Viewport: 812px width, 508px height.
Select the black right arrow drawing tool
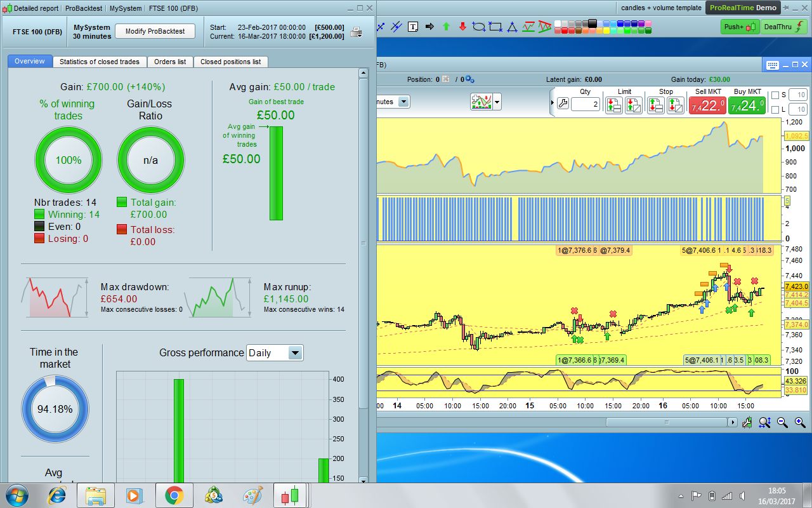point(429,27)
